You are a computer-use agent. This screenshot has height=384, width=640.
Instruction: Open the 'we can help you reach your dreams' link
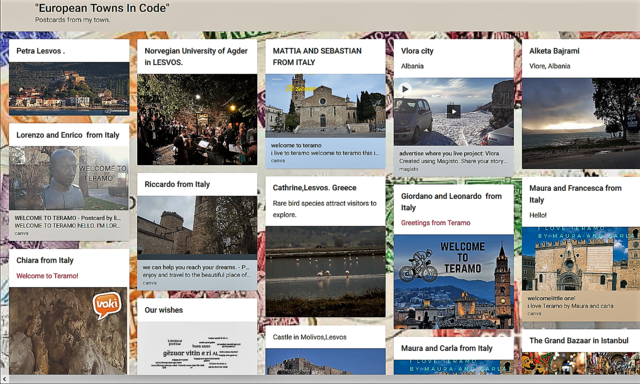point(197,275)
